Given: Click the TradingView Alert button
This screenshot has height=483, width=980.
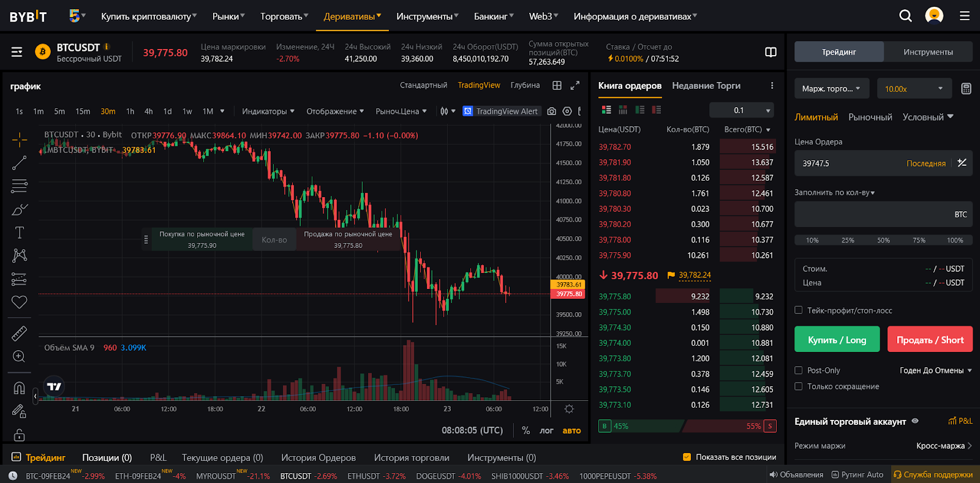Looking at the screenshot, I should tap(501, 111).
